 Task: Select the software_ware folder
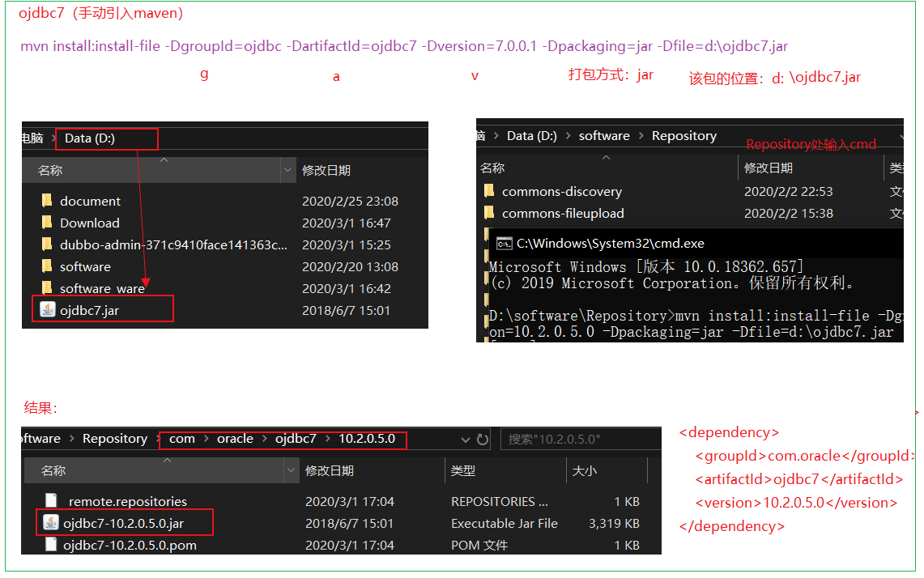102,288
